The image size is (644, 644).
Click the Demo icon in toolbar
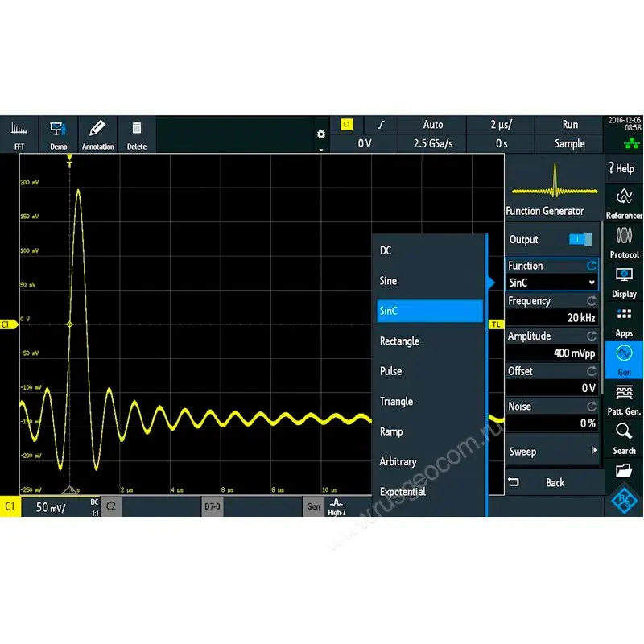tap(58, 134)
